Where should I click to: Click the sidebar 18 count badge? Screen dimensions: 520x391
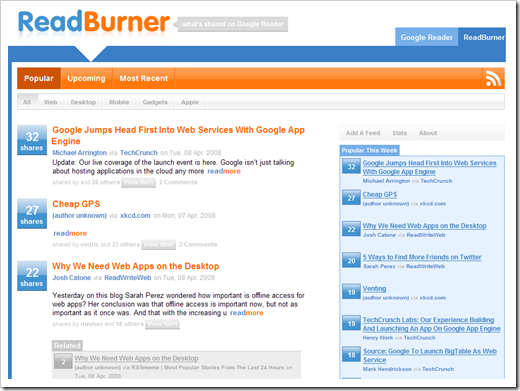[x=351, y=355]
